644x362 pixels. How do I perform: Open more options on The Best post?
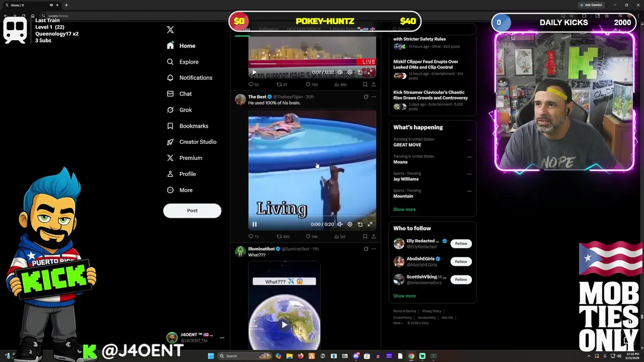[x=373, y=97]
